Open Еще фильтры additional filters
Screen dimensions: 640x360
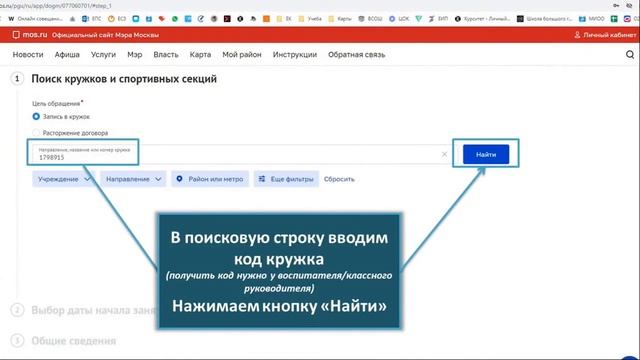pos(286,179)
